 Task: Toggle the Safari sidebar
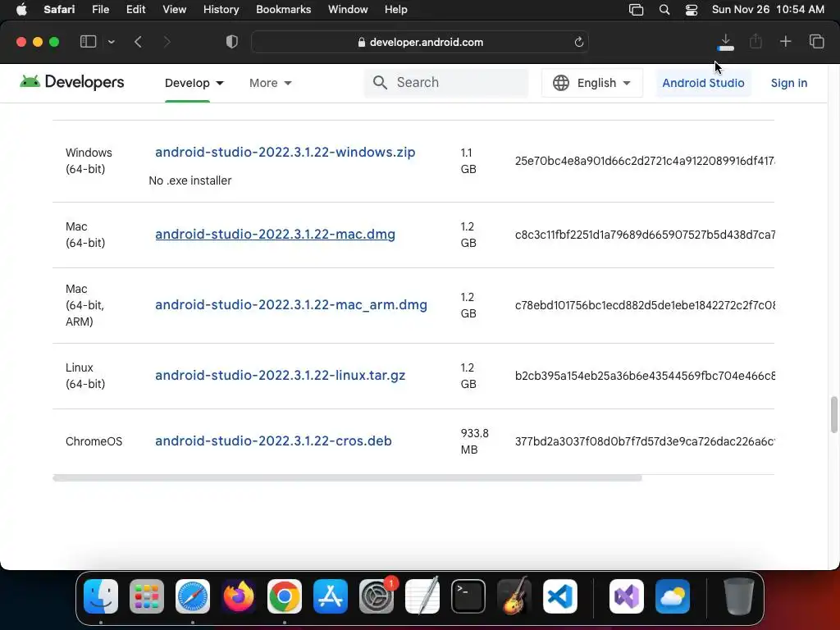88,41
